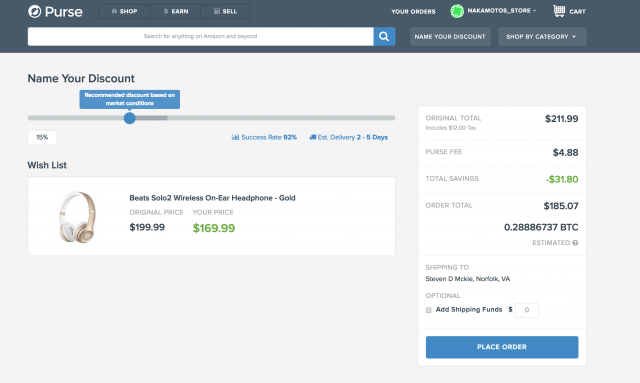Click the shopping cart icon
This screenshot has height=383, width=640.
point(559,11)
